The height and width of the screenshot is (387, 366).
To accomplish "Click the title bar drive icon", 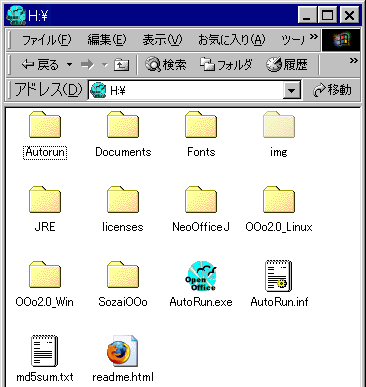I will coord(16,15).
